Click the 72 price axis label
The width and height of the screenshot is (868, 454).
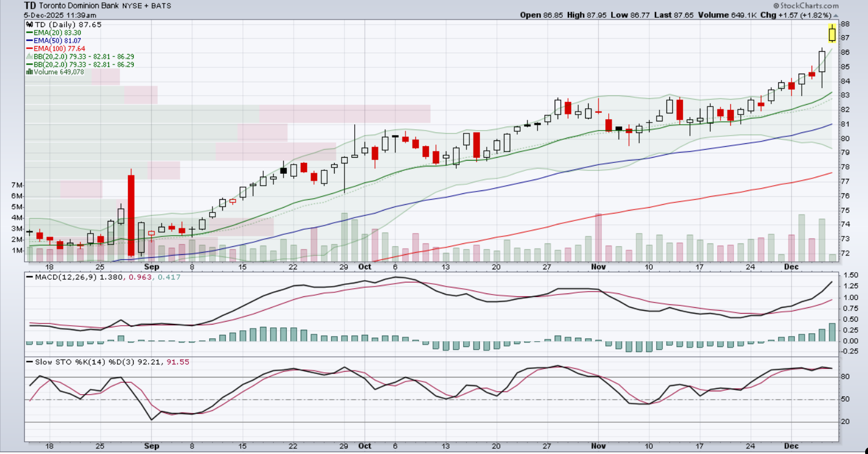(846, 254)
